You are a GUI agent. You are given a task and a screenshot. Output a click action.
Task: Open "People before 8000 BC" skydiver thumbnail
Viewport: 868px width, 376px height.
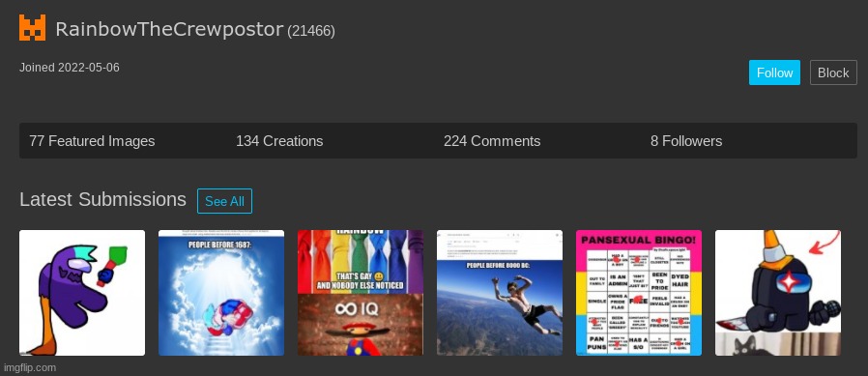coord(500,293)
